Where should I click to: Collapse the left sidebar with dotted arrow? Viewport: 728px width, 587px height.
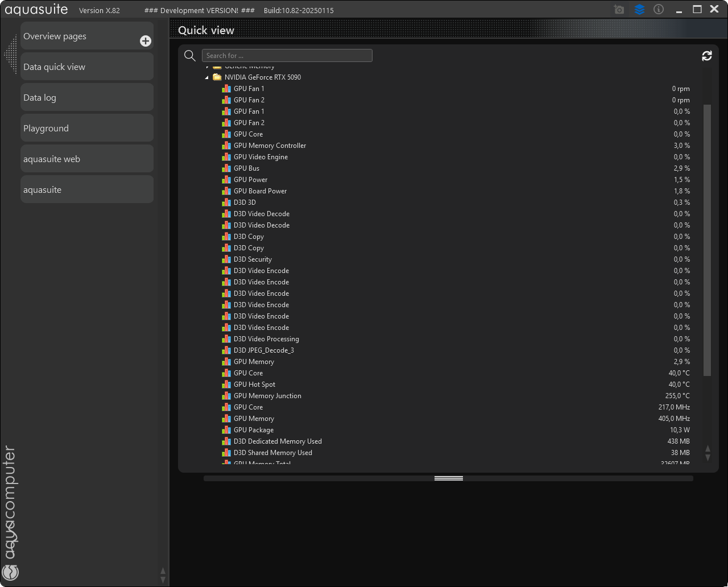[10, 55]
